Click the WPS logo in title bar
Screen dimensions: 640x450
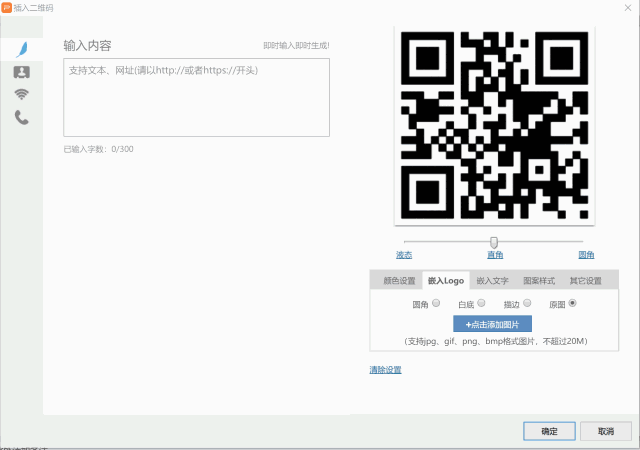click(7, 8)
